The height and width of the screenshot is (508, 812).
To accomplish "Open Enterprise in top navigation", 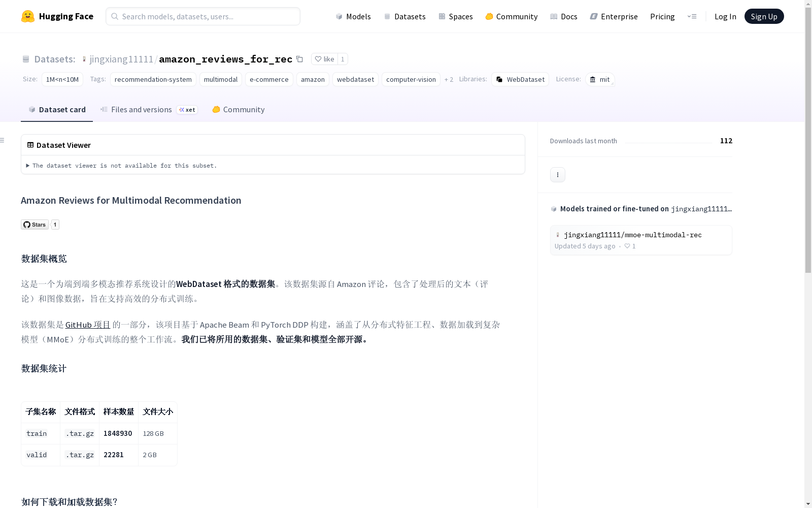I will pos(614,16).
